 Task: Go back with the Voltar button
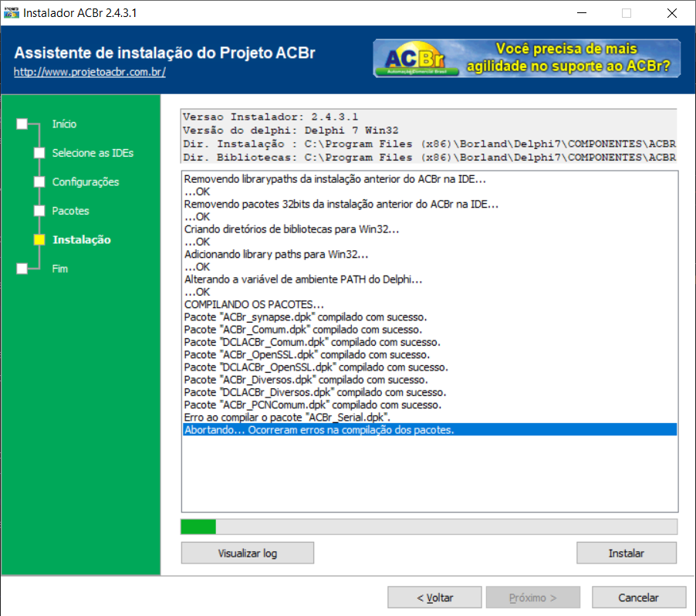pyautogui.click(x=434, y=597)
